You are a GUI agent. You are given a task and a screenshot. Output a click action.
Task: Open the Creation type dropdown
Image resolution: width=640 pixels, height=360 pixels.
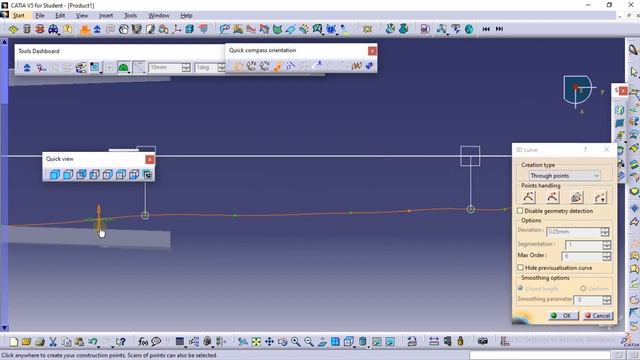point(564,176)
